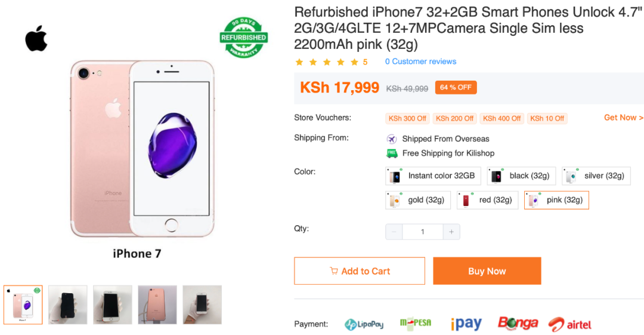Viewport: 644px width, 335px height.
Task: Click the Buy Now button
Action: (487, 271)
